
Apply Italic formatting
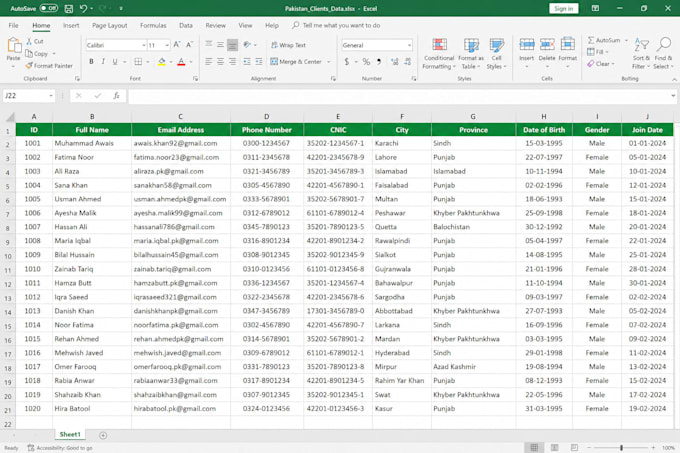[103, 62]
